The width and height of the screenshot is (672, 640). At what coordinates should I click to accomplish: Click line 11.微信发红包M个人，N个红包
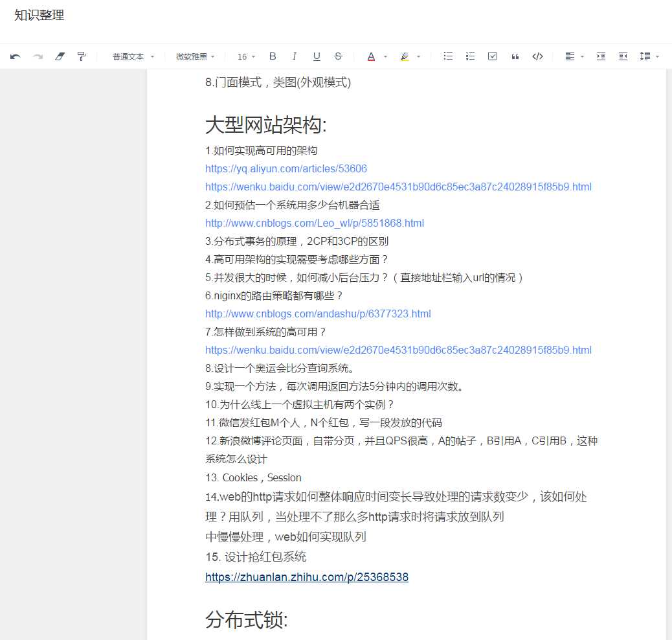[324, 422]
